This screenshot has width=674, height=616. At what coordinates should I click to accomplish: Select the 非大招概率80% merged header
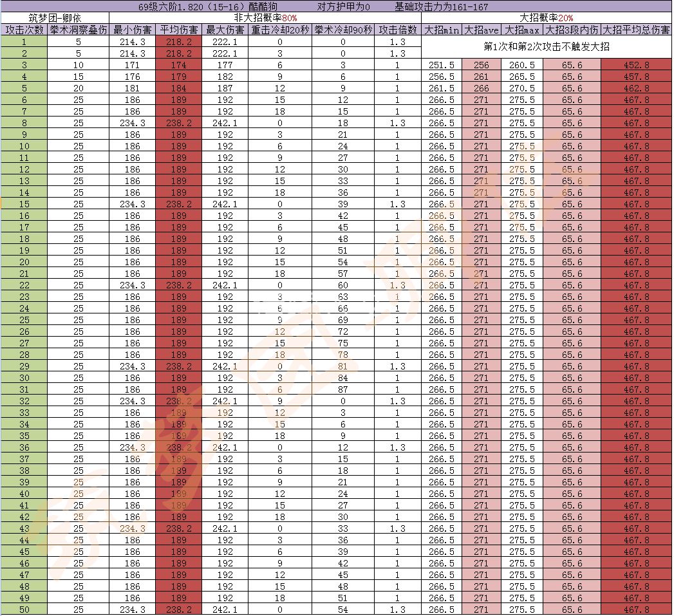[265, 18]
